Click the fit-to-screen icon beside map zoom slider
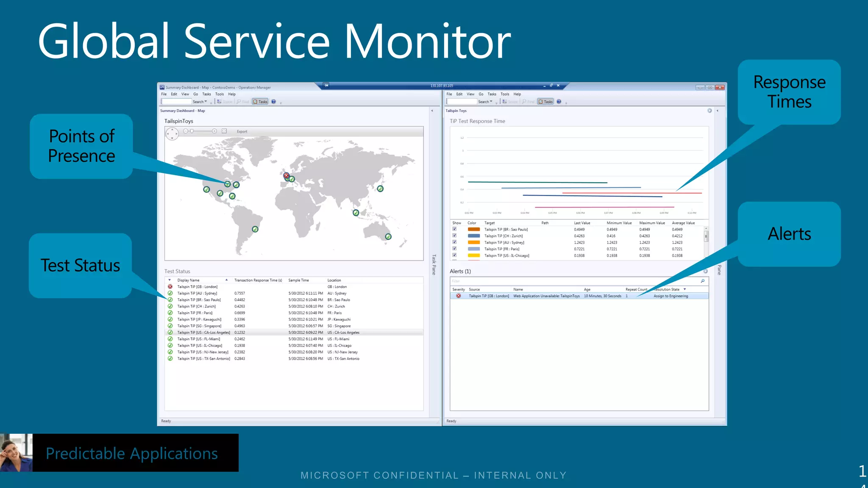868x488 pixels. tap(225, 131)
